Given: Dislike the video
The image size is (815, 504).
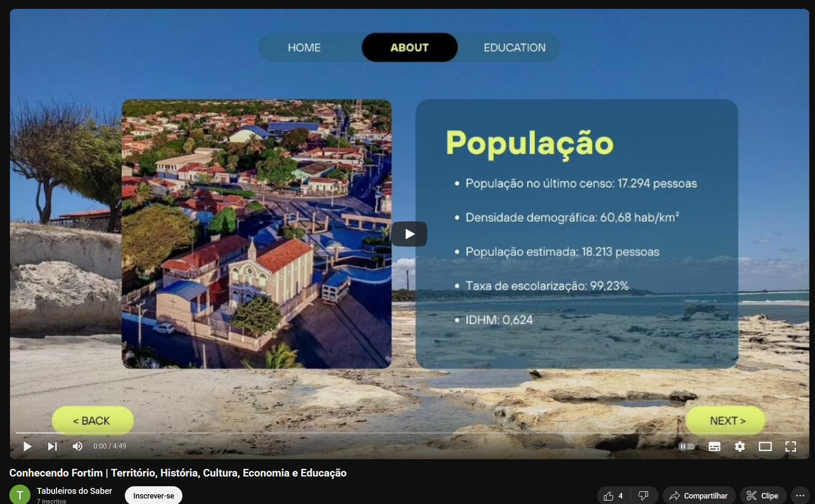Looking at the screenshot, I should coord(643,495).
